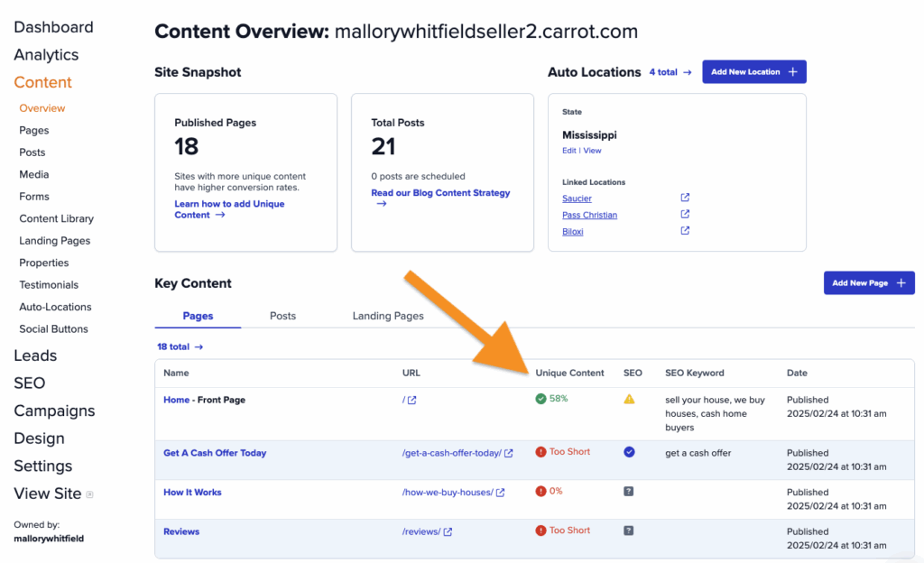Screen dimensions: 924x563
Task: Click View Site in sidebar
Action: (48, 494)
